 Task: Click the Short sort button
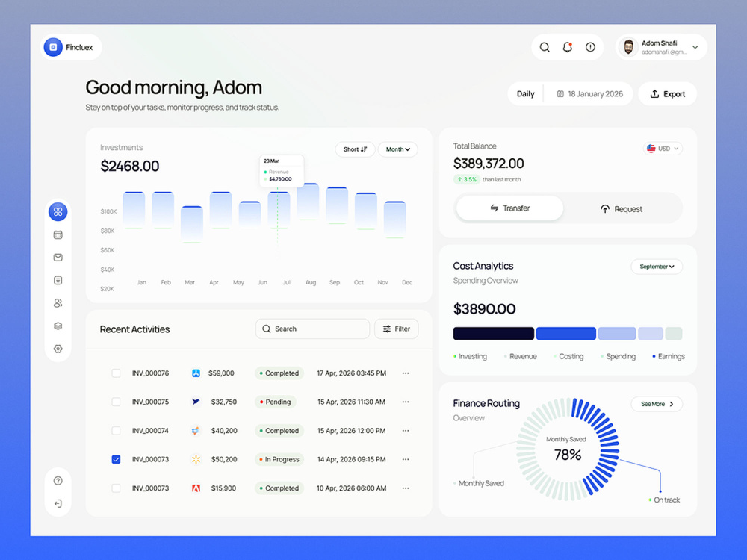pos(355,149)
